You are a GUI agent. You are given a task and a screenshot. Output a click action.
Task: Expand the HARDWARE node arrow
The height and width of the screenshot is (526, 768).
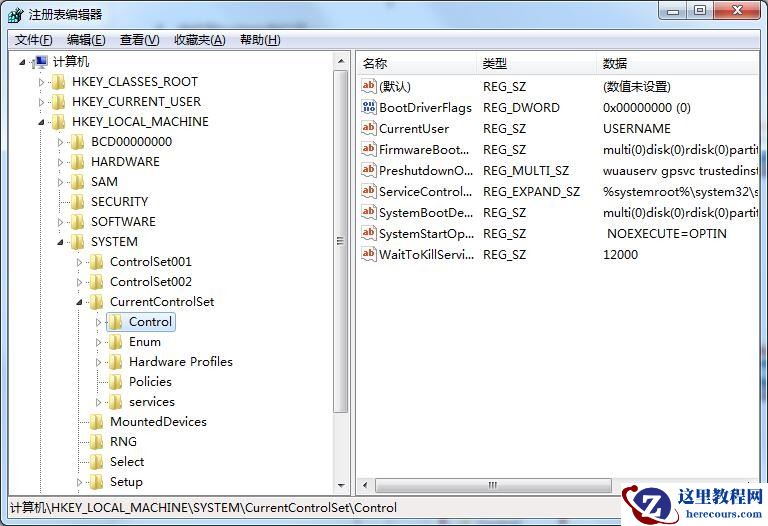tap(60, 163)
